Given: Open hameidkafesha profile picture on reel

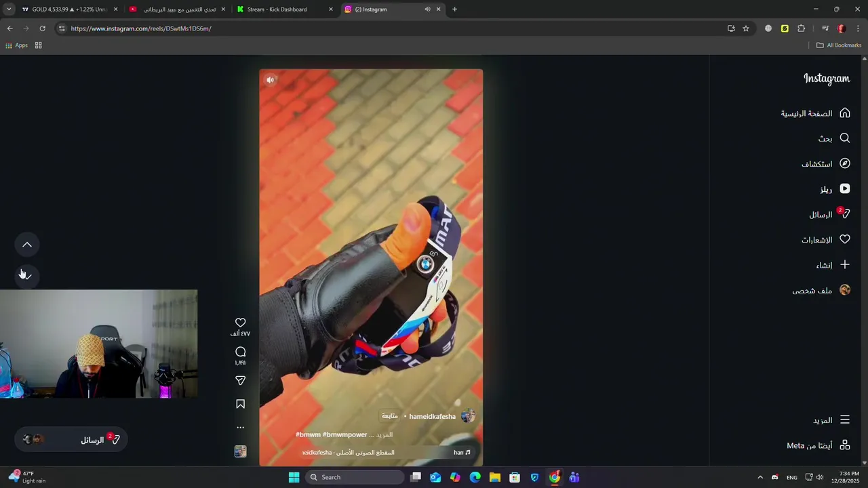Looking at the screenshot, I should (x=468, y=416).
